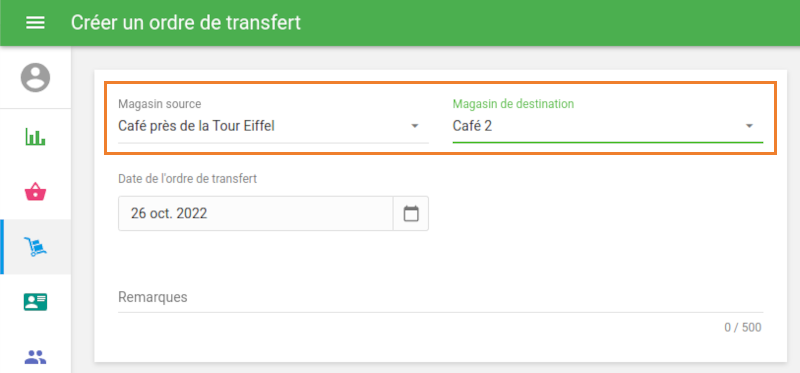Click the Créer un ordre de transfert title
Viewport: 800px width, 373px height.
pyautogui.click(x=186, y=23)
